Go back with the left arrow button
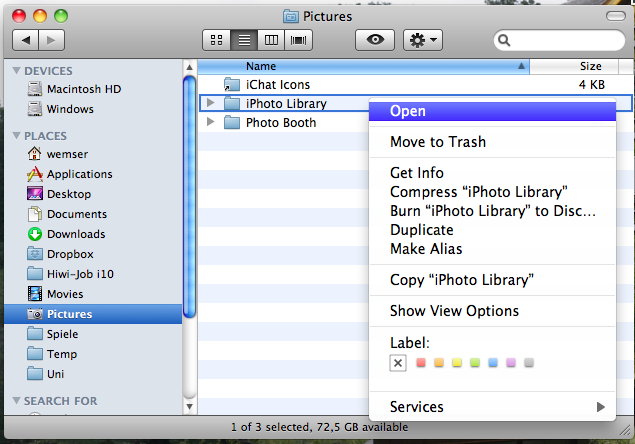Viewport: 635px width, 444px height. pyautogui.click(x=26, y=40)
